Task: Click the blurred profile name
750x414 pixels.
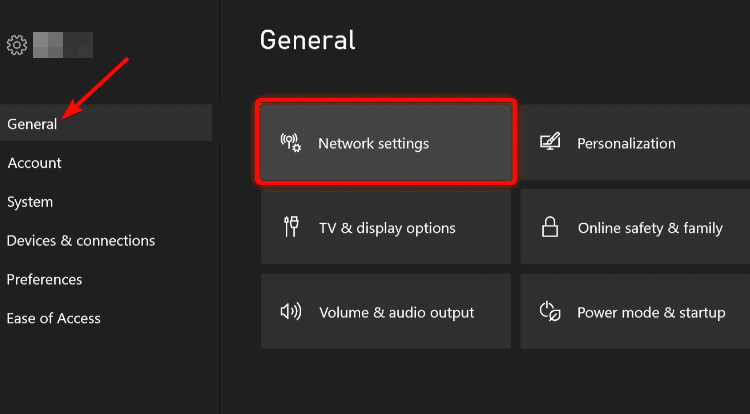Action: click(62, 45)
